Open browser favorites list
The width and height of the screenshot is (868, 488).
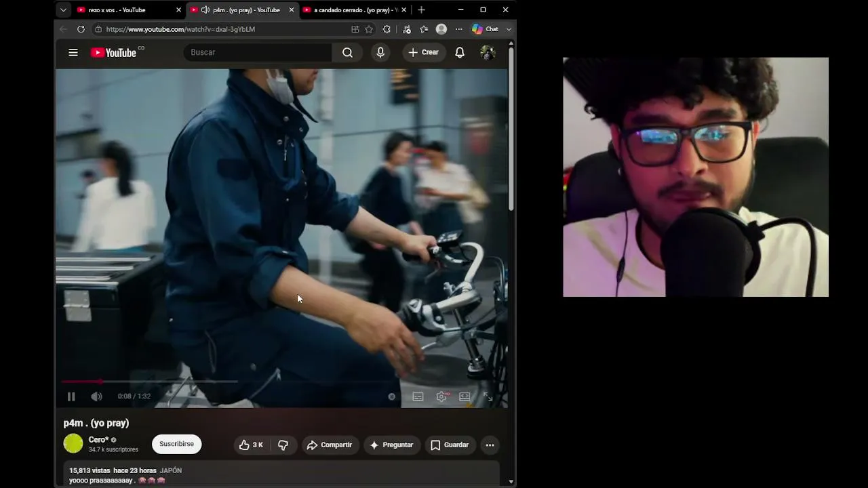[x=424, y=29]
